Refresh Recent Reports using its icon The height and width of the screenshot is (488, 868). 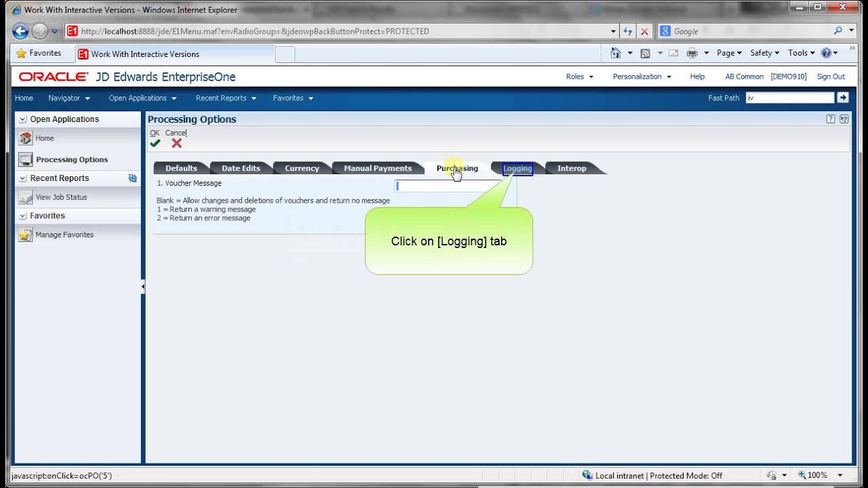click(x=133, y=178)
